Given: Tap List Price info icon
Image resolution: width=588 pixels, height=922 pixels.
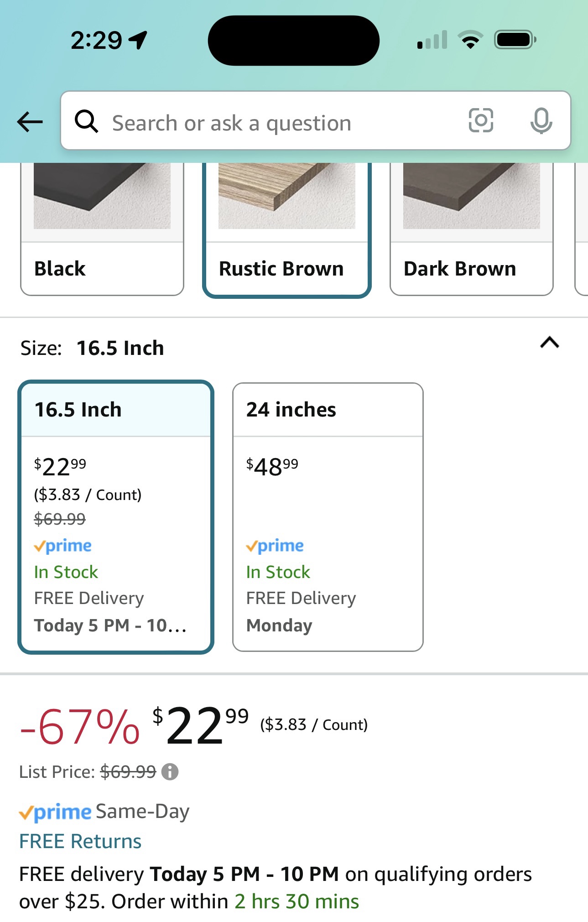Looking at the screenshot, I should (x=170, y=772).
